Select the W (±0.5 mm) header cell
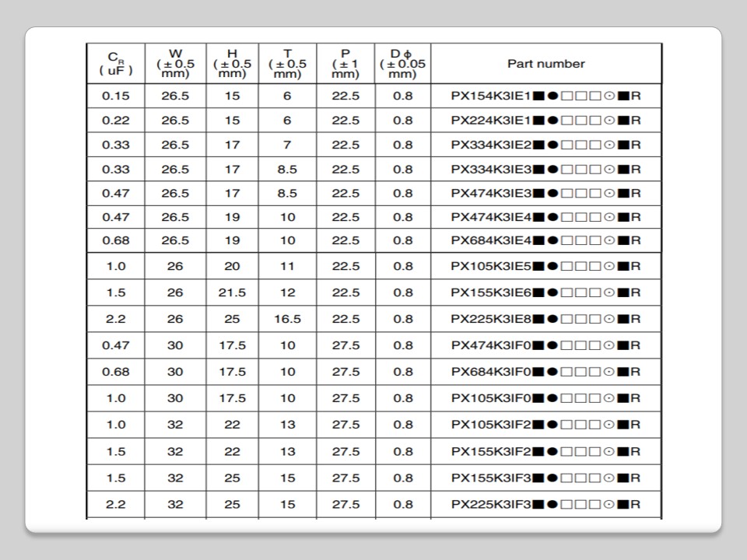 point(175,64)
